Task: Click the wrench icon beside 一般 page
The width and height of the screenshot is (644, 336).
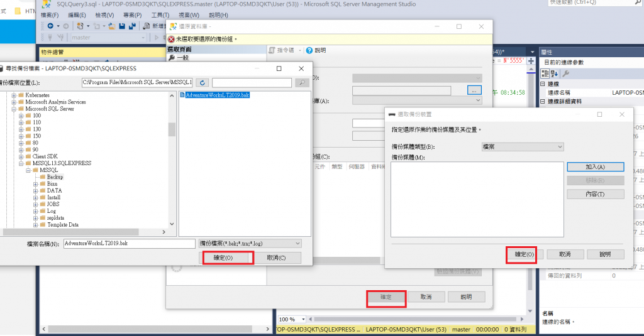Action: [172, 57]
